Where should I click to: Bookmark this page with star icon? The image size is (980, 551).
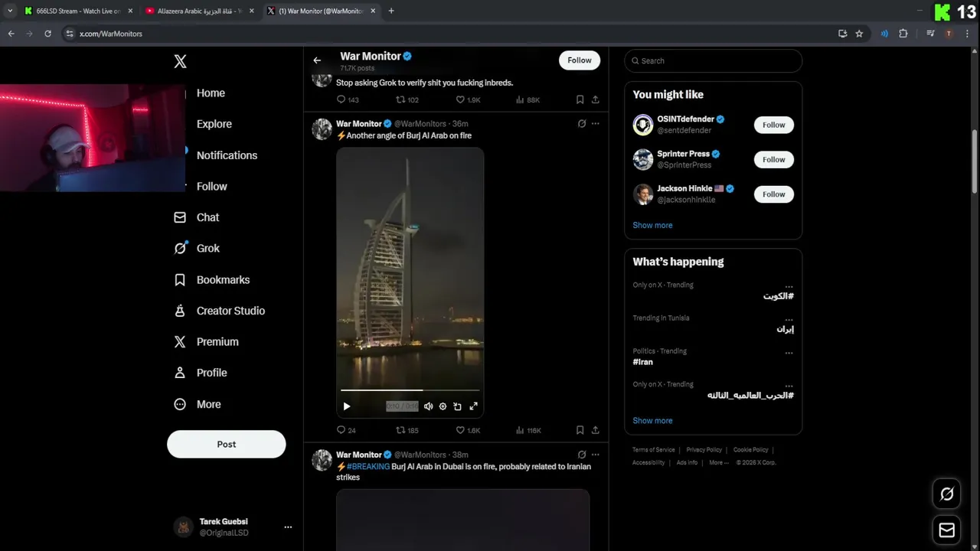(859, 34)
